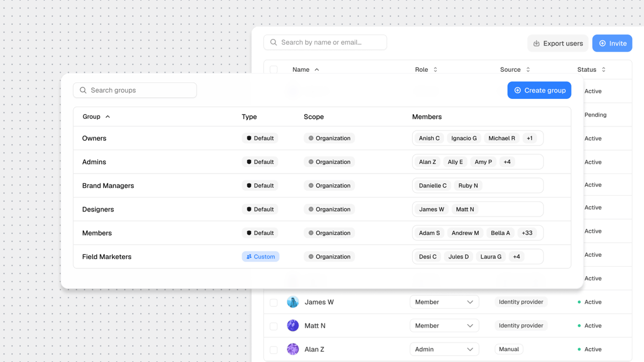Click Alan Z avatar
The image size is (644, 362).
coord(293,349)
